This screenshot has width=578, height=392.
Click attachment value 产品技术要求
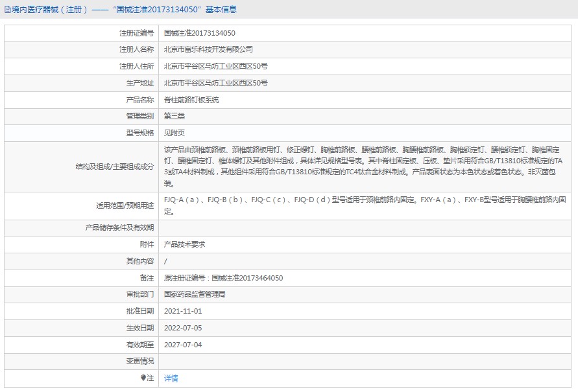(x=185, y=244)
